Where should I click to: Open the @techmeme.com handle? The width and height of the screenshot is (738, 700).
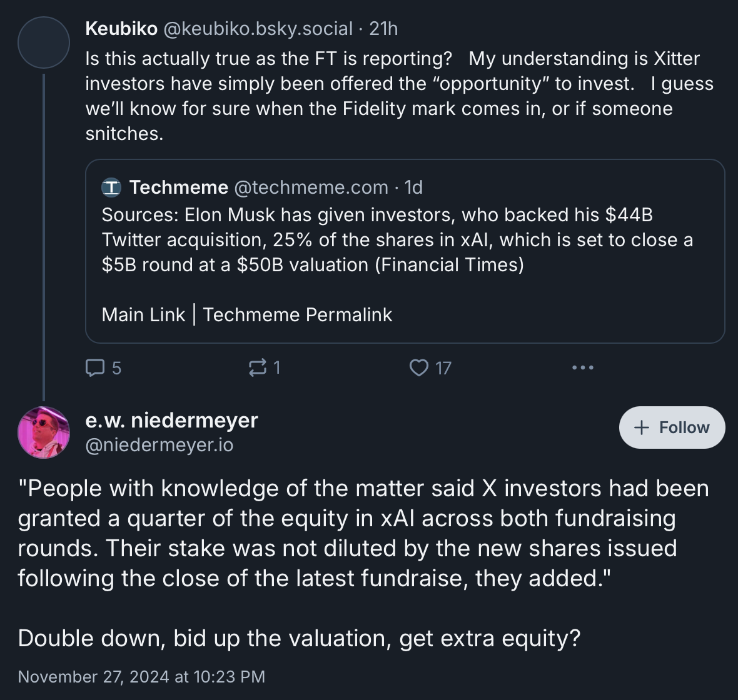click(x=311, y=187)
